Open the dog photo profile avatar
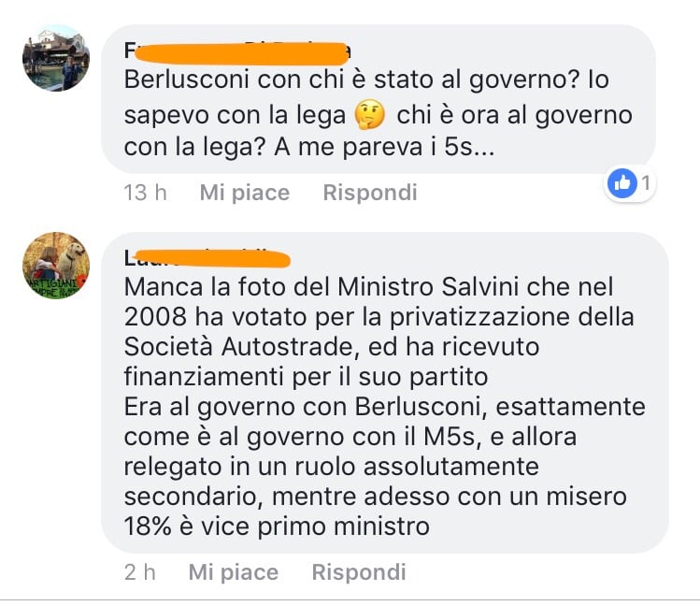Viewport: 700px width, 606px height. [56, 266]
